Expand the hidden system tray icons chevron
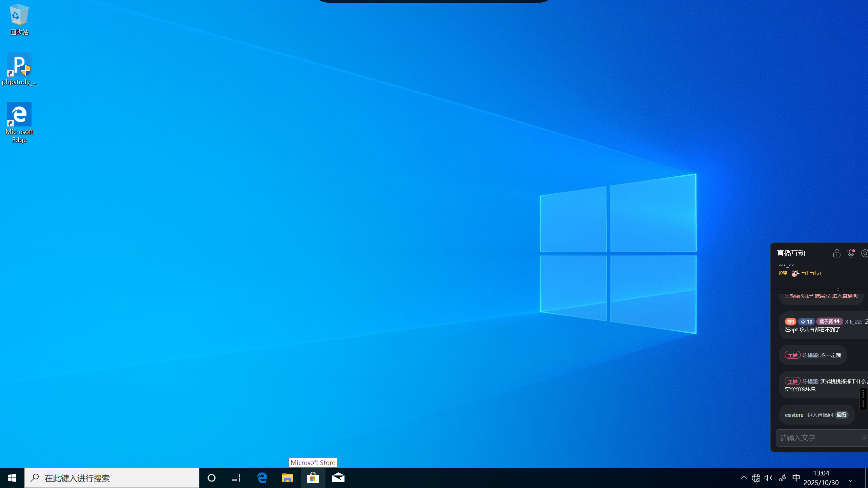 coord(744,478)
